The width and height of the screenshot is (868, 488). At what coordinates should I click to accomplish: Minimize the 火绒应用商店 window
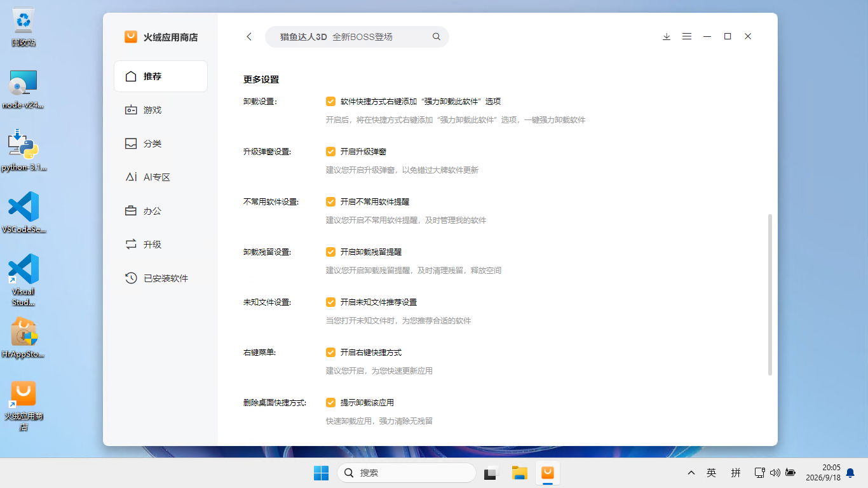707,37
